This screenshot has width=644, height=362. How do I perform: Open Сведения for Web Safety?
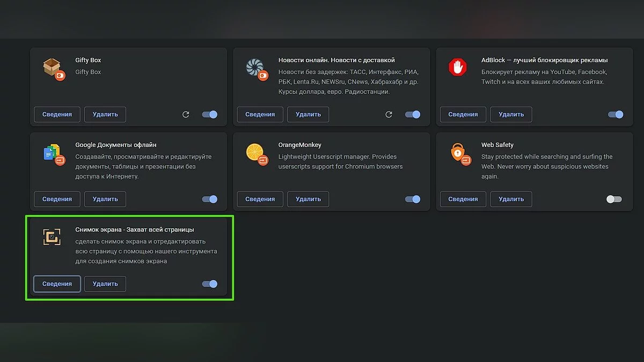[463, 199]
